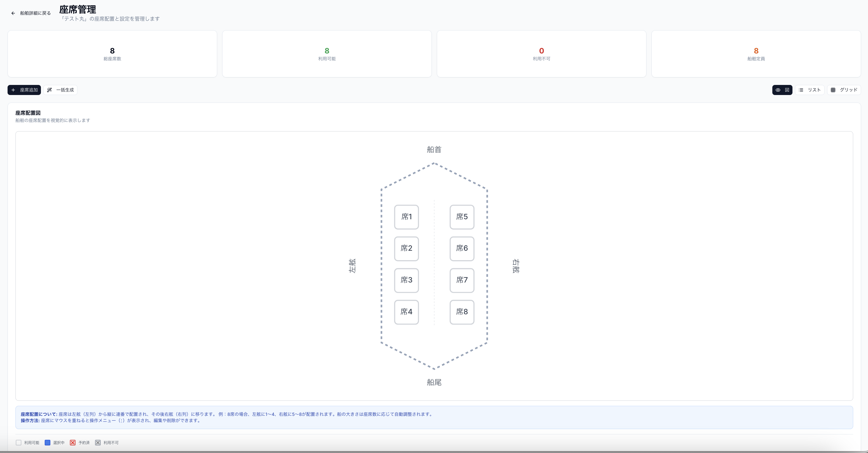Click the gray X 利用不可 legend icon

pyautogui.click(x=98, y=443)
